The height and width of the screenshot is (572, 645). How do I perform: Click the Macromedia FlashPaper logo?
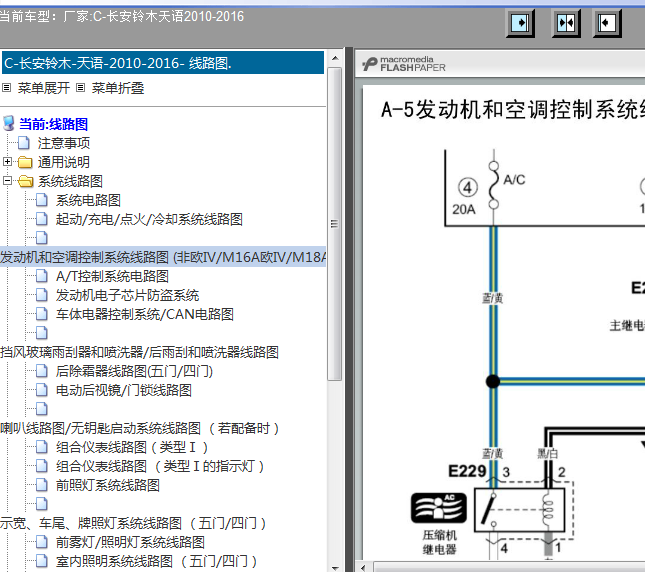point(404,64)
